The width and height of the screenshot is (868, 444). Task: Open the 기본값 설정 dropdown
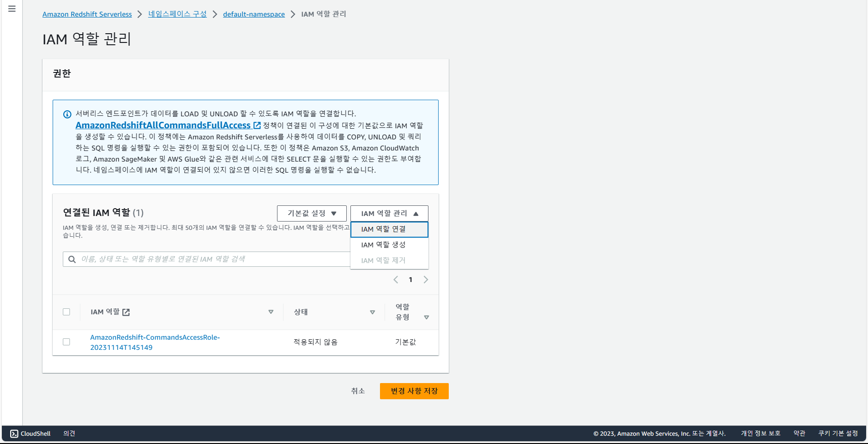312,213
